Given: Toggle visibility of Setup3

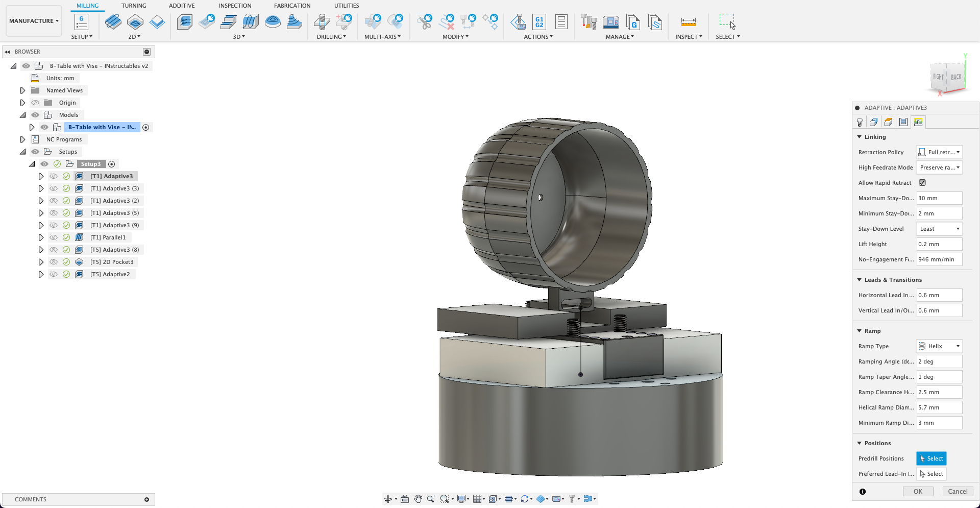Looking at the screenshot, I should tap(44, 164).
